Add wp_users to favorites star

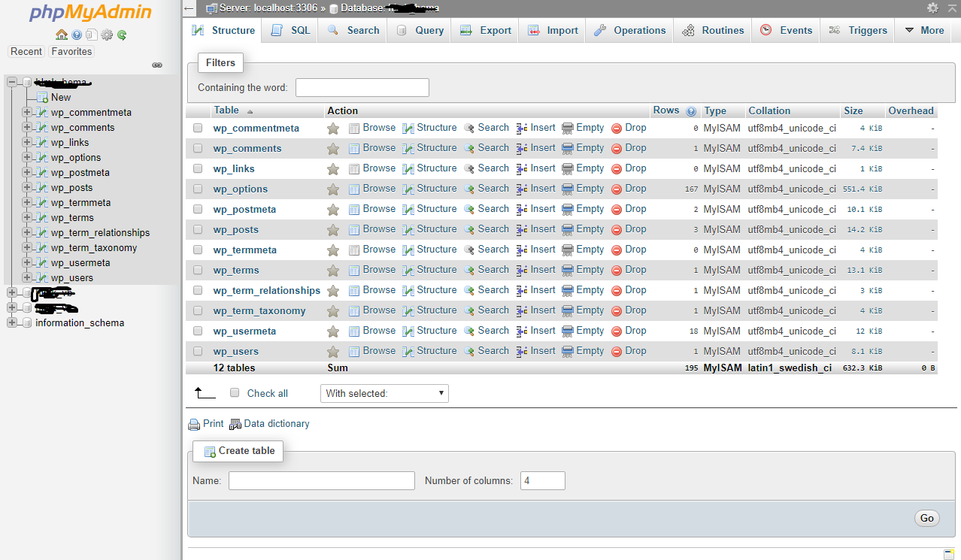[x=333, y=352]
